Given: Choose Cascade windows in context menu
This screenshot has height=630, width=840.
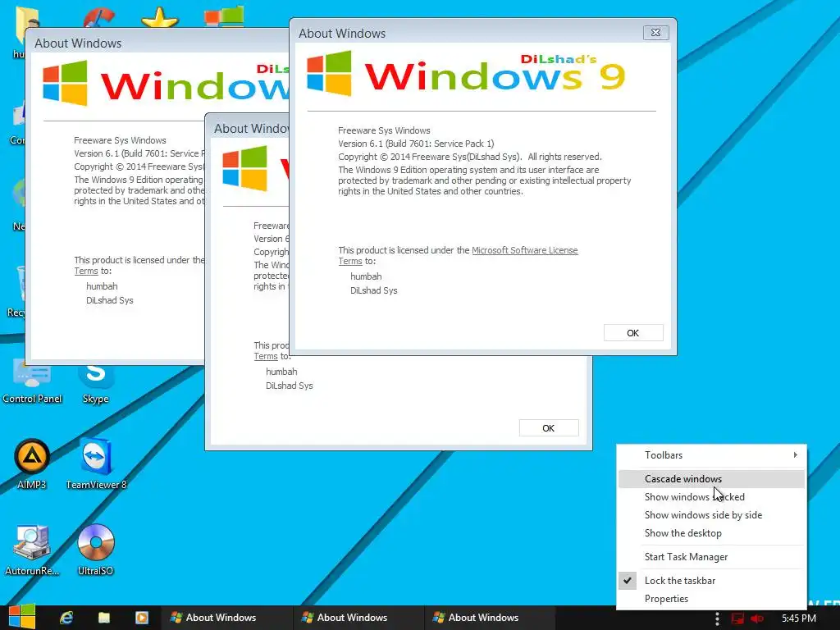Looking at the screenshot, I should 711,479.
